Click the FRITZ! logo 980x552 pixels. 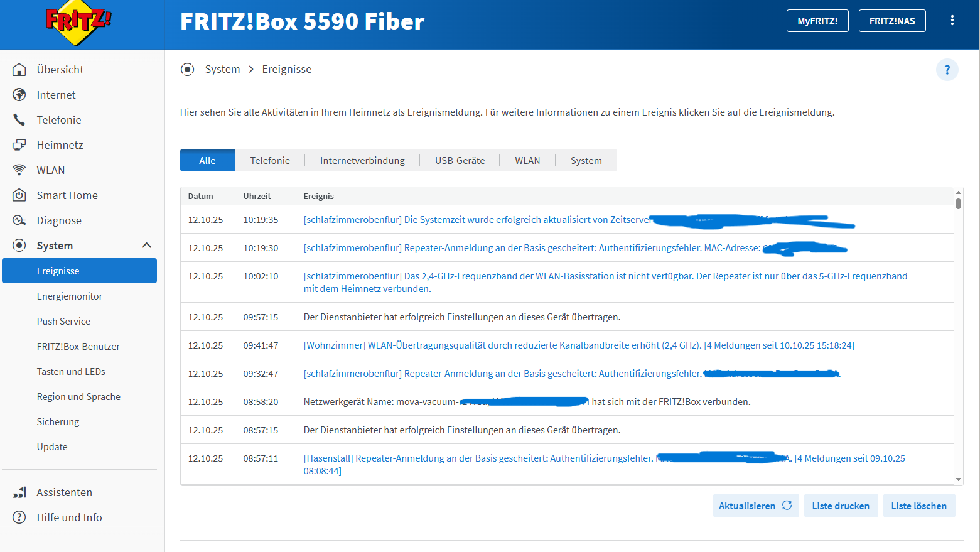[x=78, y=24]
